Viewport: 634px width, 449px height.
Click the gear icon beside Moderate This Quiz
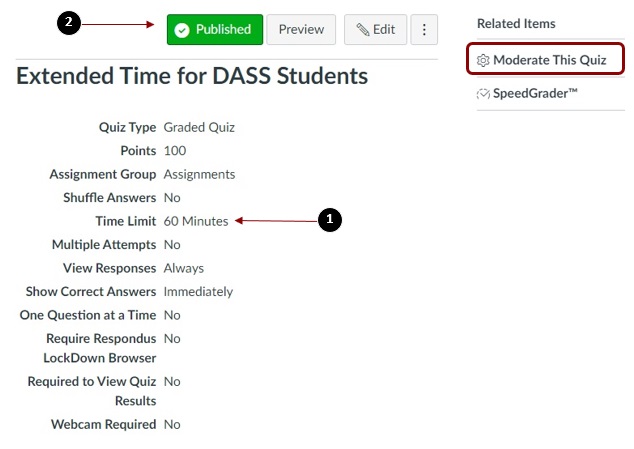click(x=483, y=60)
